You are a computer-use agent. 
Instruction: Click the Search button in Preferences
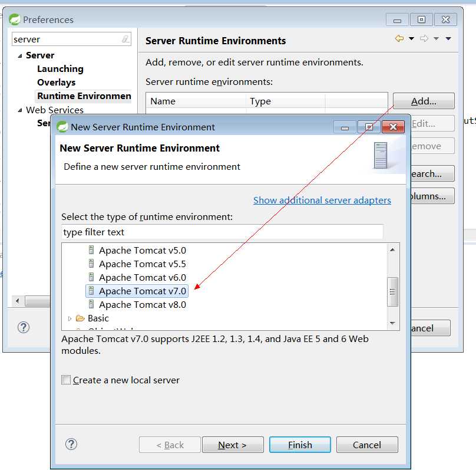point(432,173)
